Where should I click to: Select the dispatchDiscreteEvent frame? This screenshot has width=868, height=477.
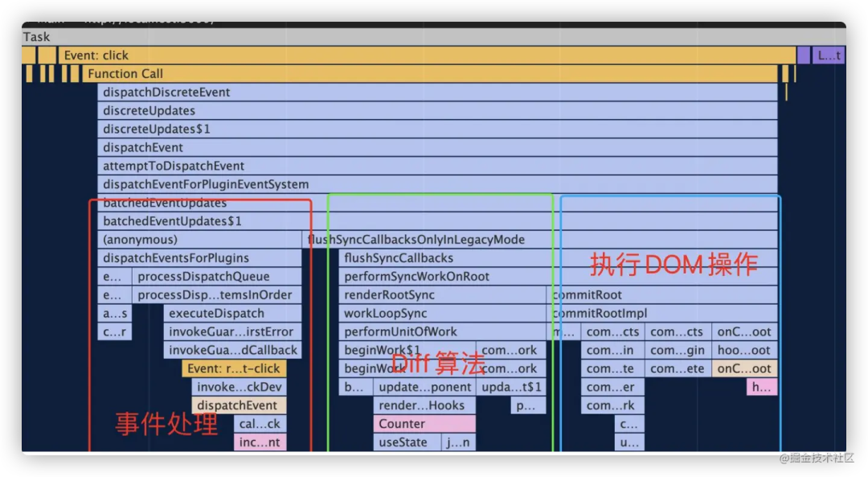(437, 92)
